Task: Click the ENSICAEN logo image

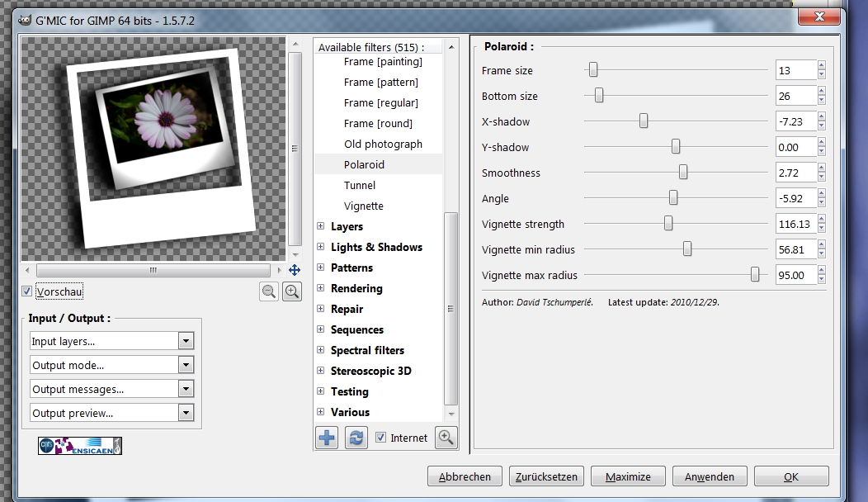Action: [x=80, y=446]
